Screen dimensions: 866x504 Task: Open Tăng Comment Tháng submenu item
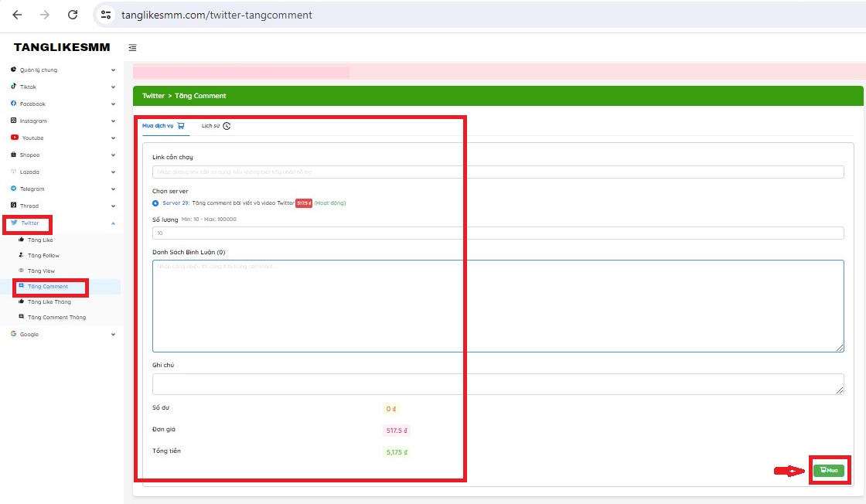click(57, 318)
